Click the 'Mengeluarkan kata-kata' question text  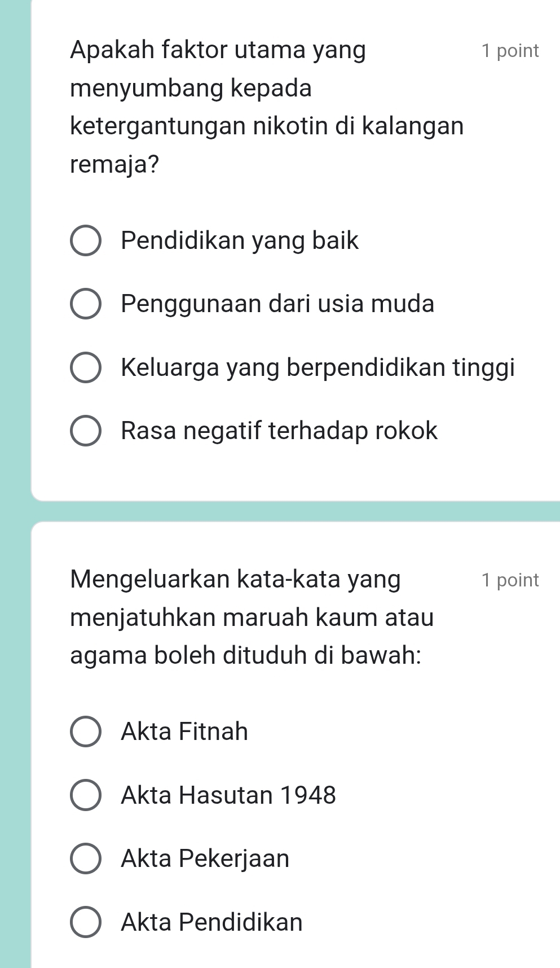click(x=252, y=617)
